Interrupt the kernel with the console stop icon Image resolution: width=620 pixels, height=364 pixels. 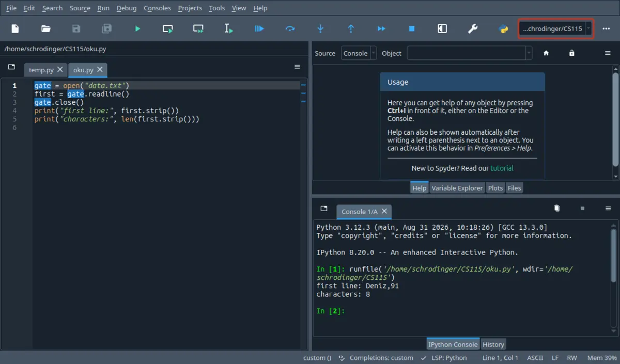[x=582, y=209]
